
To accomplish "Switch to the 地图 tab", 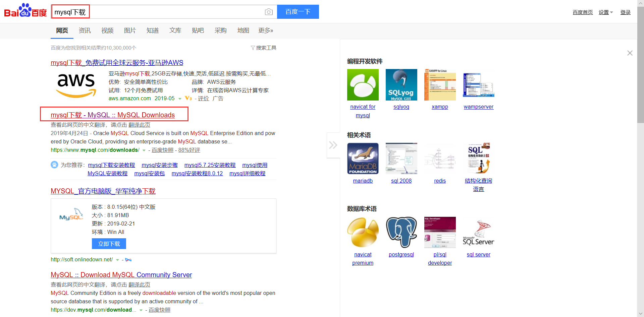I will tap(243, 30).
